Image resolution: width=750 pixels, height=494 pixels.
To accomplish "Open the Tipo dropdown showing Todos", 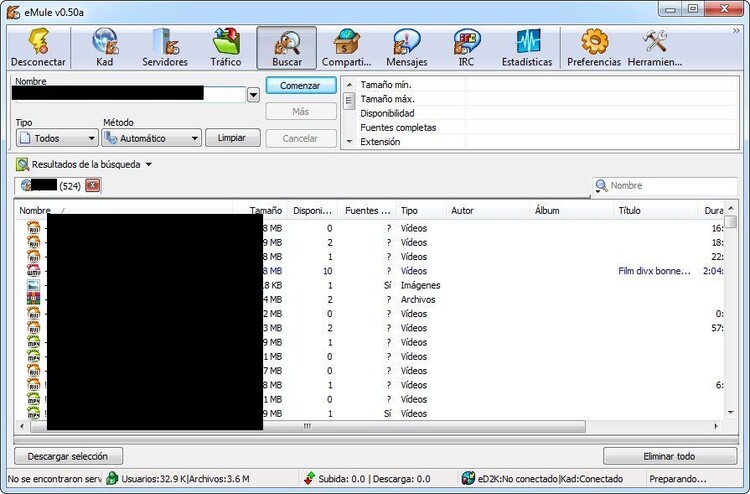I will pos(57,138).
